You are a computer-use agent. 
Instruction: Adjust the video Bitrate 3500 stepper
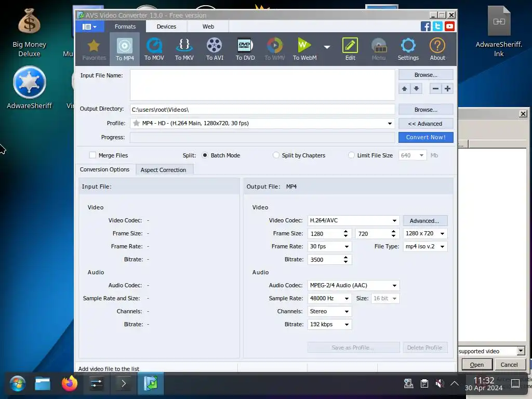click(345, 260)
